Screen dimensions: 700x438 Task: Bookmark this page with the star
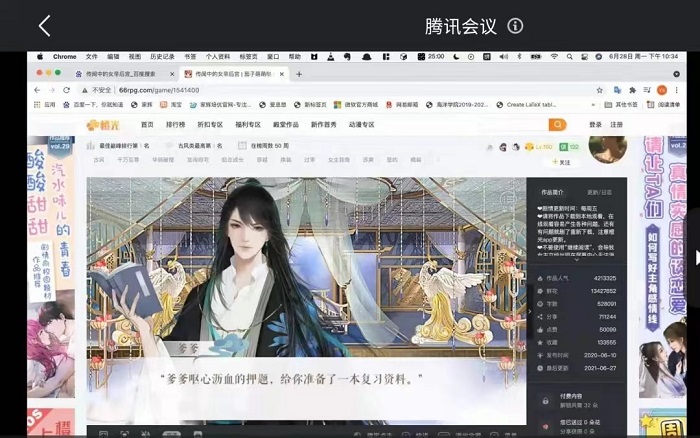pos(600,90)
